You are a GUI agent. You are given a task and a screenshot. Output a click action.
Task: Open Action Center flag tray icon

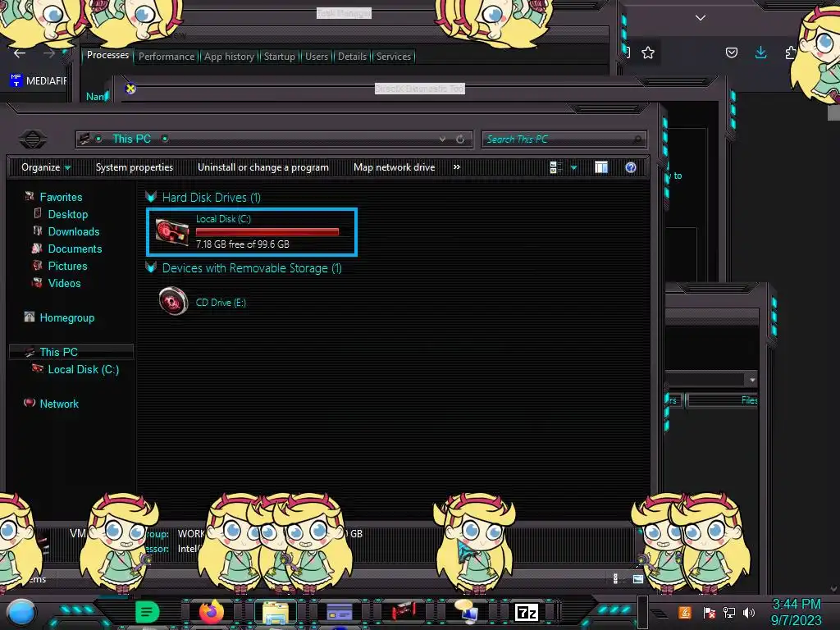[x=709, y=612]
